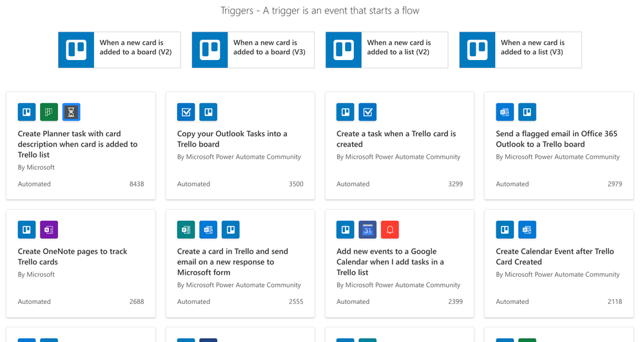Image resolution: width=644 pixels, height=342 pixels.
Task: Click usage count 2979
Action: (615, 184)
